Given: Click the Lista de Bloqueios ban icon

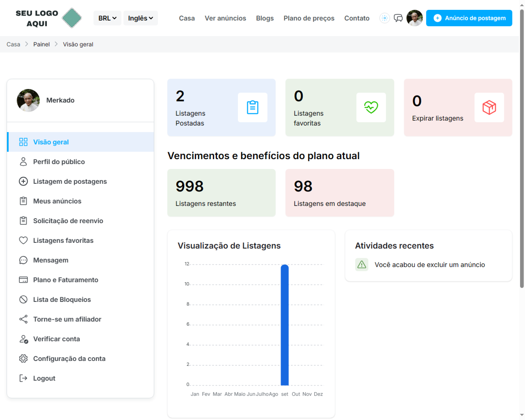Looking at the screenshot, I should coord(24,299).
